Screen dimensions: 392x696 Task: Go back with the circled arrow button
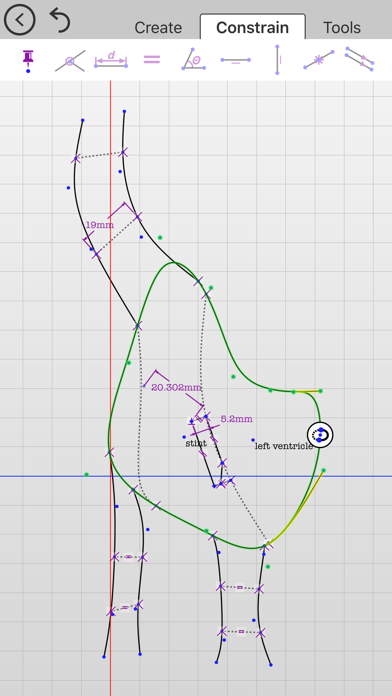point(20,20)
